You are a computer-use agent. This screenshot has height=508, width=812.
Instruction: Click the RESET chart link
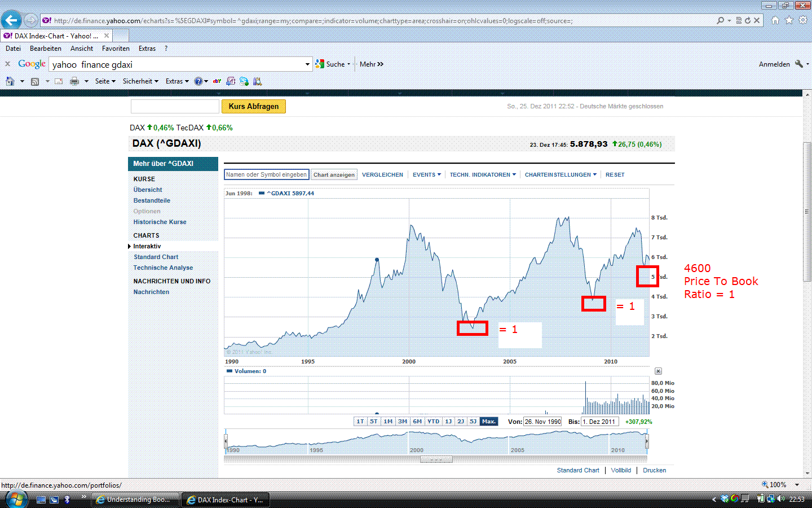click(x=615, y=175)
